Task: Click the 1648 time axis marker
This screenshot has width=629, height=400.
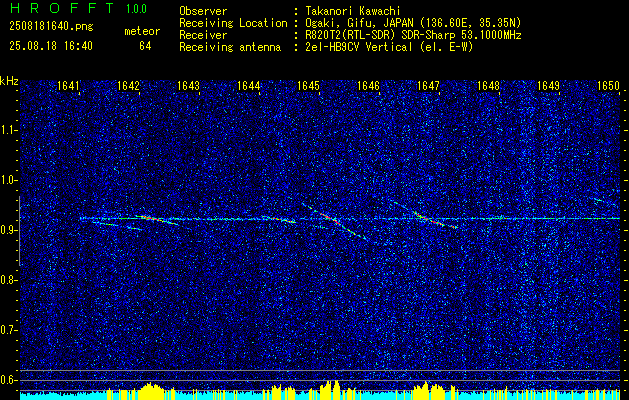Action: tap(489, 86)
